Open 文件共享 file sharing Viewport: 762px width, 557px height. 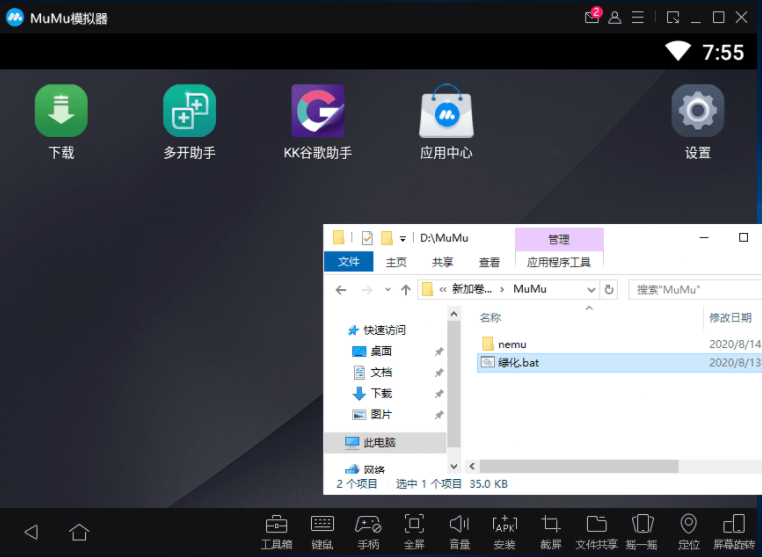[596, 532]
